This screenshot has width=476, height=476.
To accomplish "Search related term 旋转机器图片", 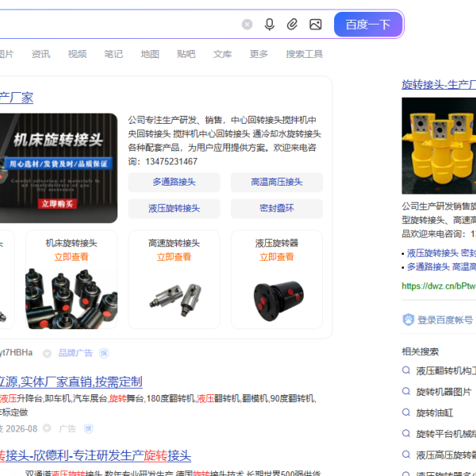I will pos(443,392).
